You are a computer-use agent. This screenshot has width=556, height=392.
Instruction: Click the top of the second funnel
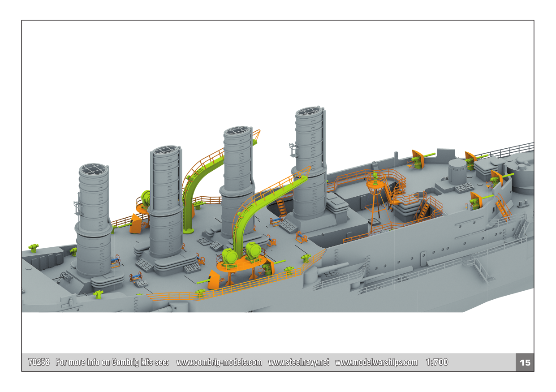click(166, 151)
